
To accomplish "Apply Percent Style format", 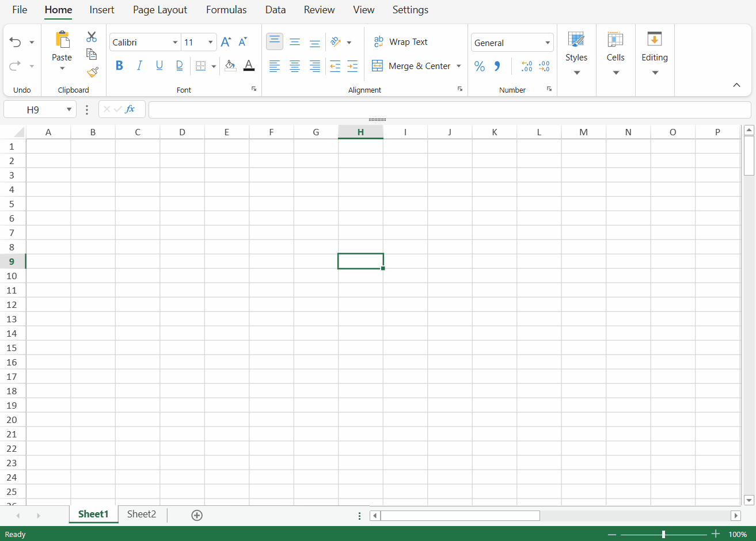I will (x=480, y=66).
